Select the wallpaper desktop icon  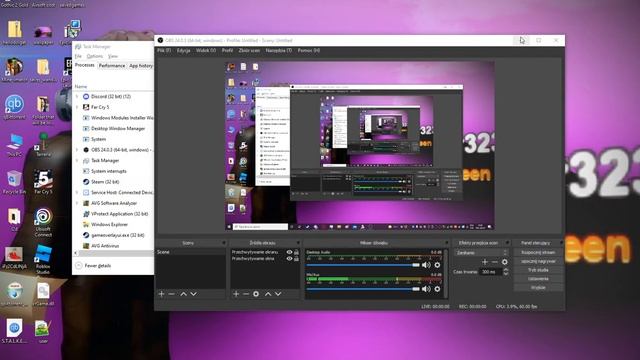(x=43, y=34)
